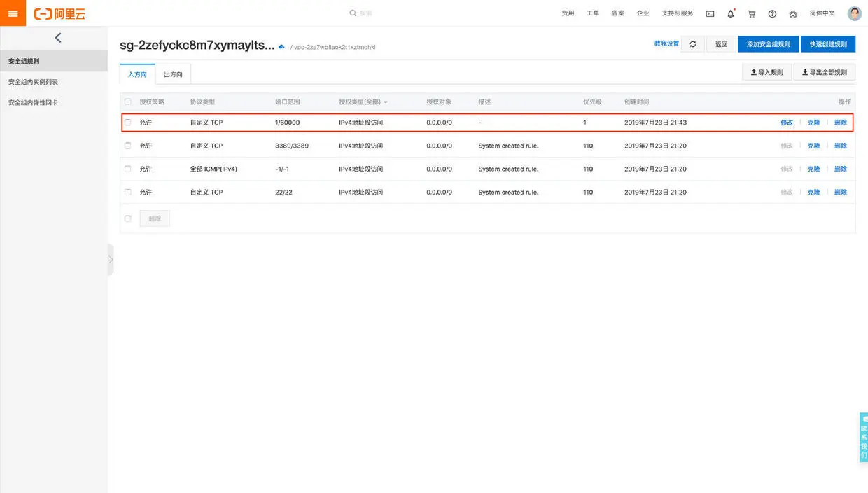This screenshot has width=868, height=493.
Task: Open the notification bell
Action: click(x=731, y=13)
